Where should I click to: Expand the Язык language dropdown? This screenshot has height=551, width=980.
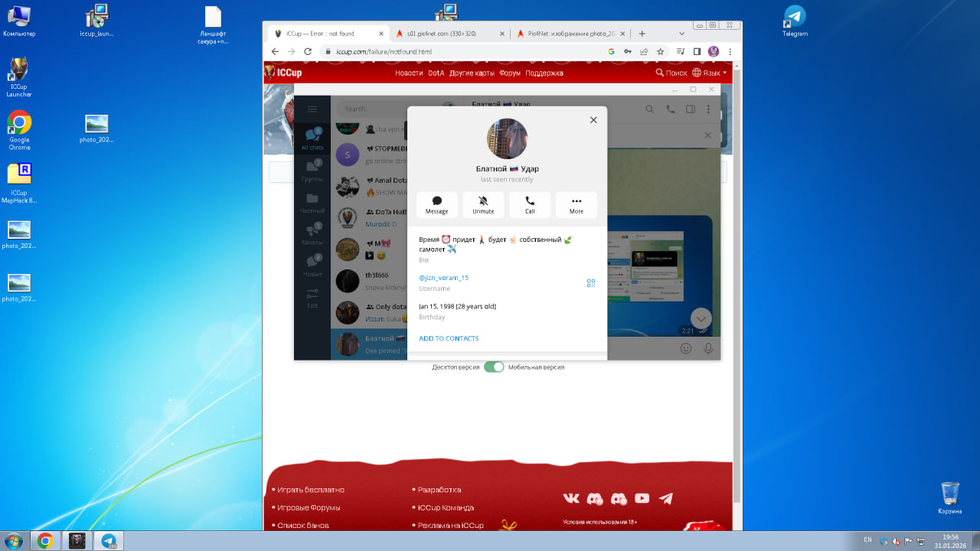pyautogui.click(x=709, y=73)
